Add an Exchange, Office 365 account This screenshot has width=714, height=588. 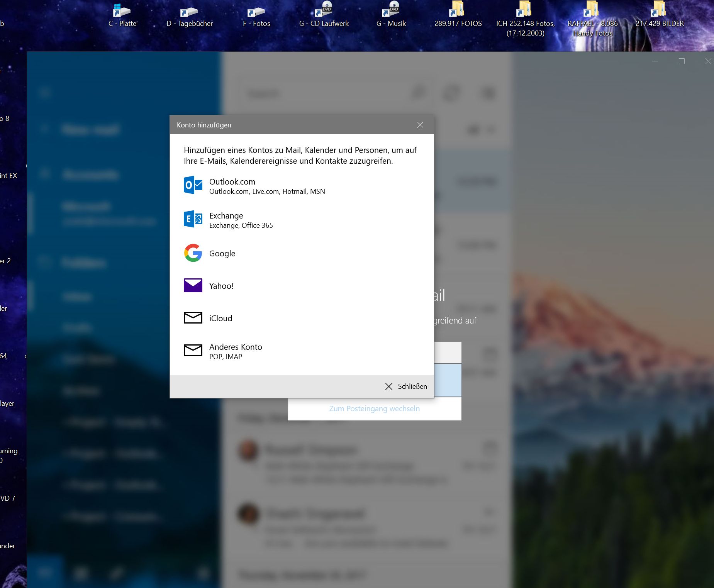coord(302,220)
